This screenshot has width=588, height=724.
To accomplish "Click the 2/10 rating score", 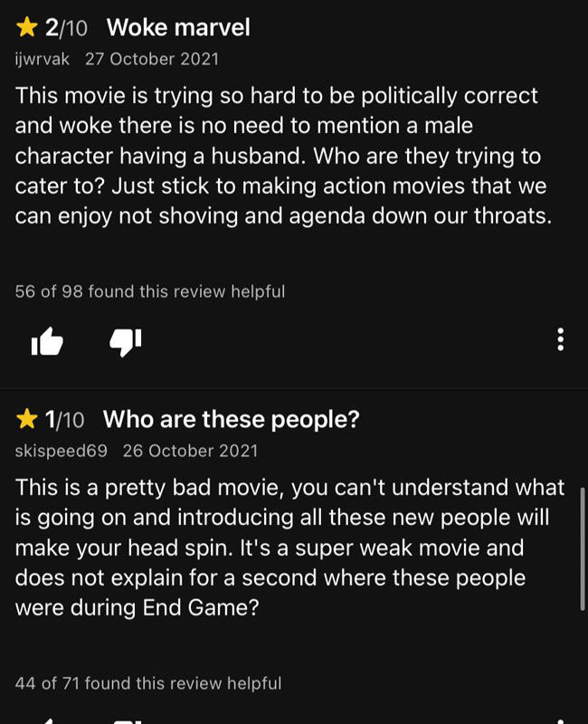I will click(66, 28).
